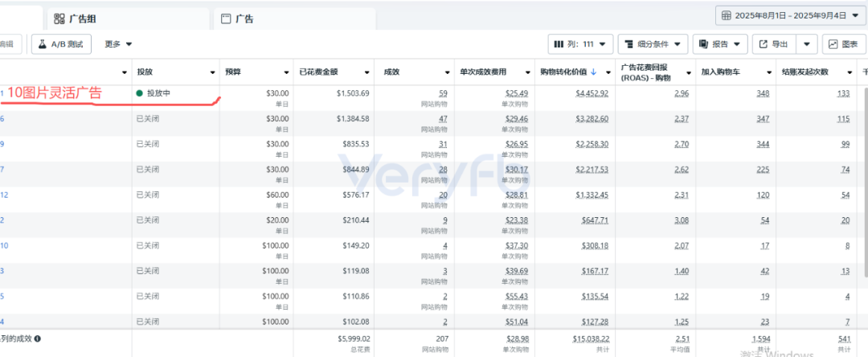This screenshot has width=868, height=357.
Task: Click the cost per result $55.43
Action: click(517, 296)
